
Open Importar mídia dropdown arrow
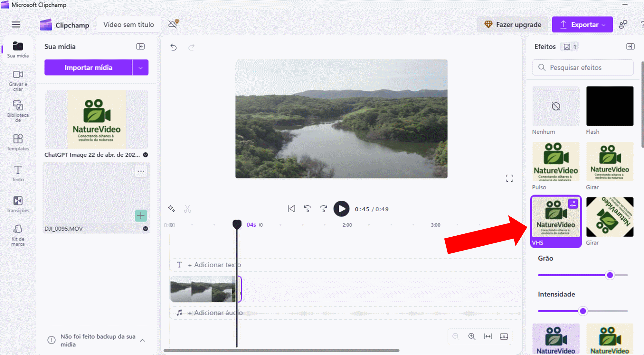[x=140, y=68]
